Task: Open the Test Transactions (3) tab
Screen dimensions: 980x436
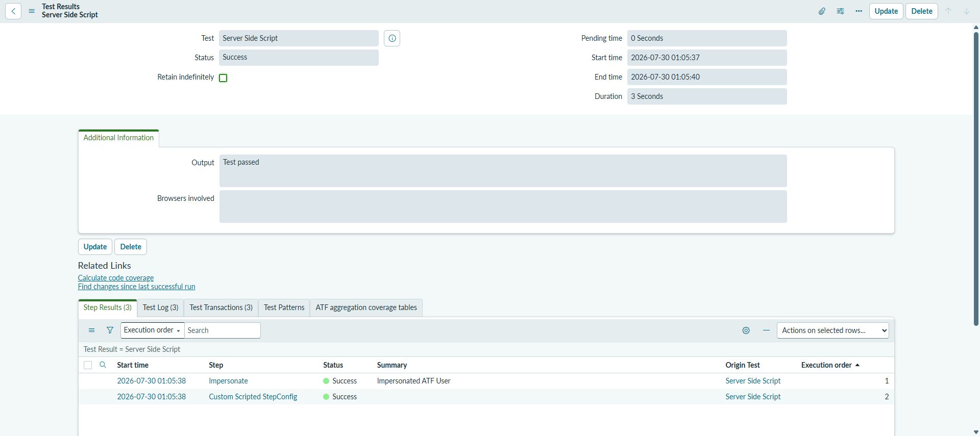Action: [x=221, y=307]
